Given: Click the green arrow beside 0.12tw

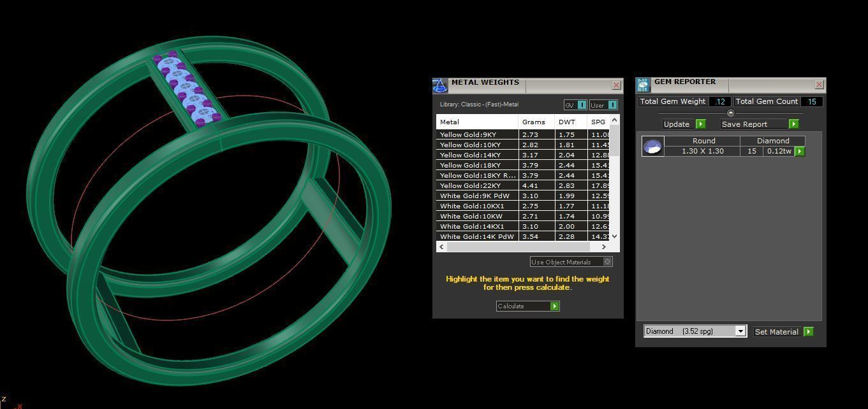Looking at the screenshot, I should [x=800, y=152].
